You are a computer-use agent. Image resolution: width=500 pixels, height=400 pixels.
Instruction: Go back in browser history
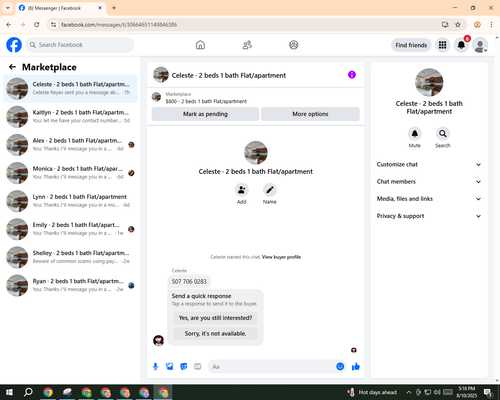point(9,25)
